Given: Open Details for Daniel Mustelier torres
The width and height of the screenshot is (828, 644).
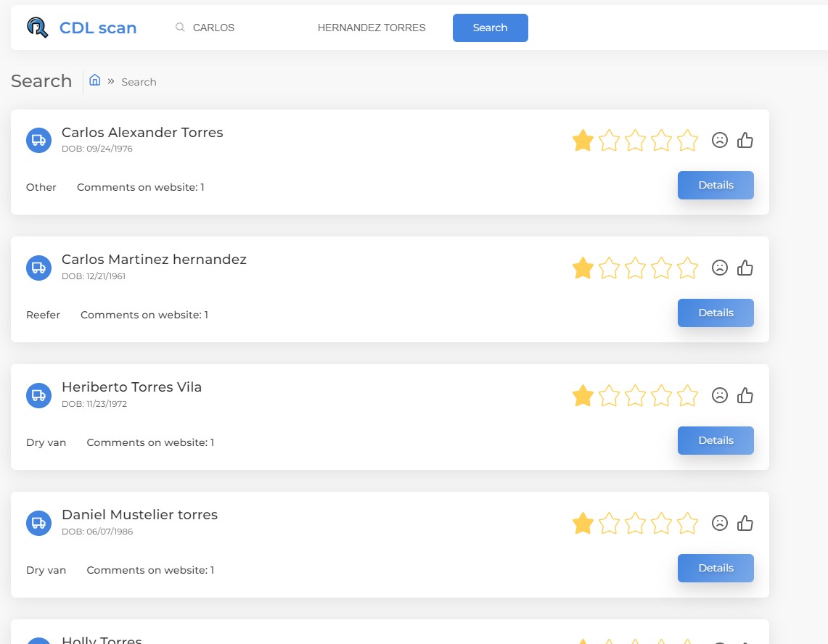Looking at the screenshot, I should point(716,568).
